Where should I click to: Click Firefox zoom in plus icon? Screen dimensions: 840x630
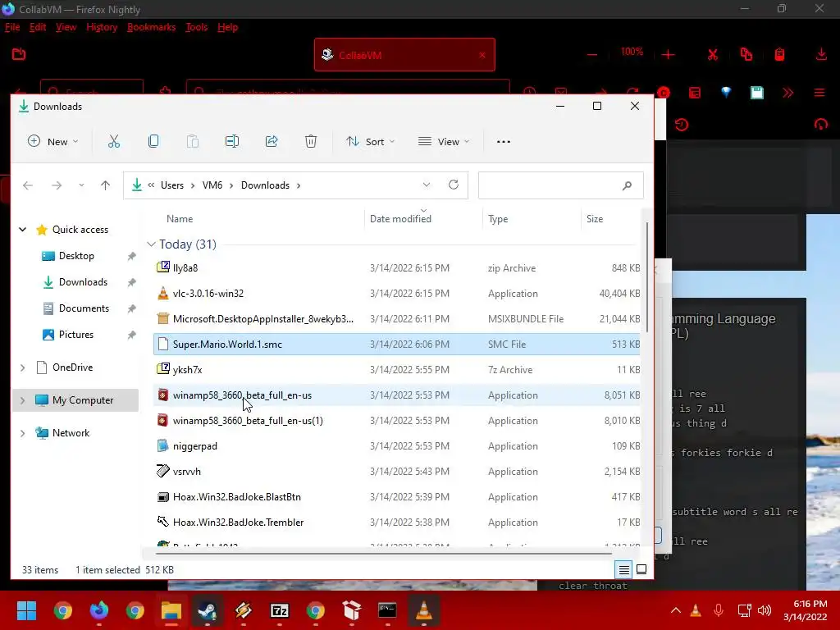coord(668,55)
